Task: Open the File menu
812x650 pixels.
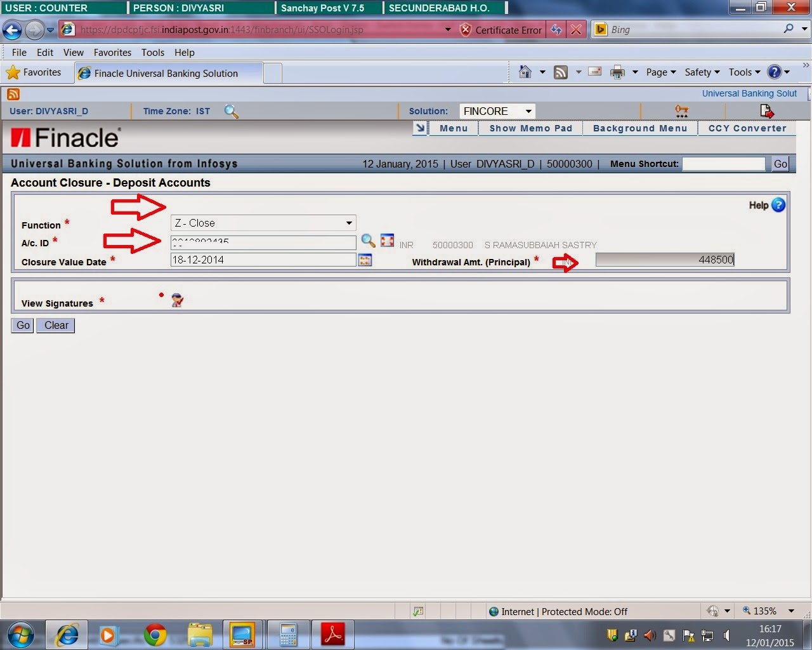Action: (x=19, y=53)
